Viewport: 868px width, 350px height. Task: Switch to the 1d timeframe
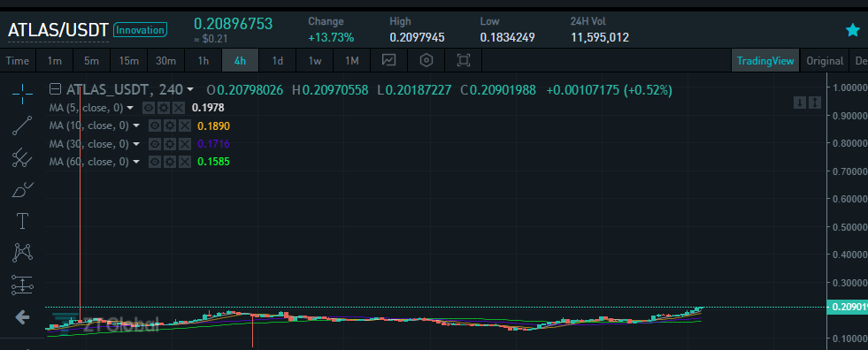(x=277, y=60)
